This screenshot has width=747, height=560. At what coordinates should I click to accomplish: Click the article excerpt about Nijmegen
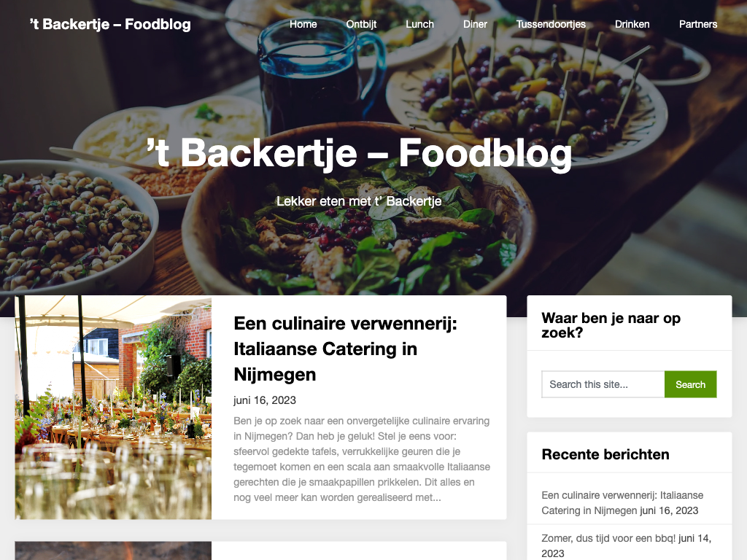(362, 459)
